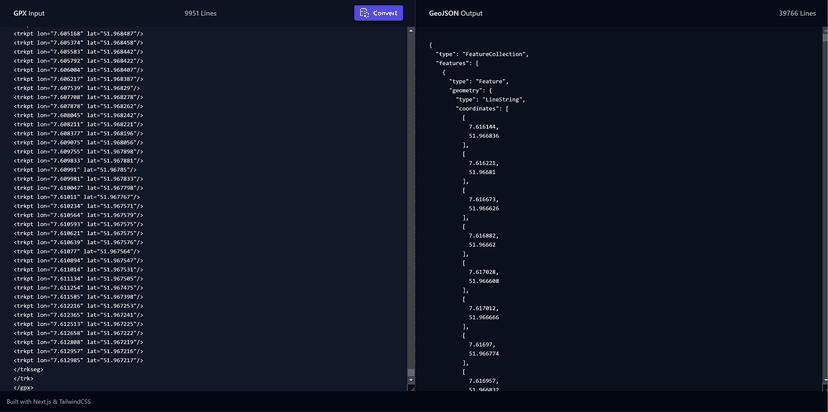Click the trkpt line with lon="7.612513"
Viewport: 828px width, 412px height.
(x=78, y=324)
